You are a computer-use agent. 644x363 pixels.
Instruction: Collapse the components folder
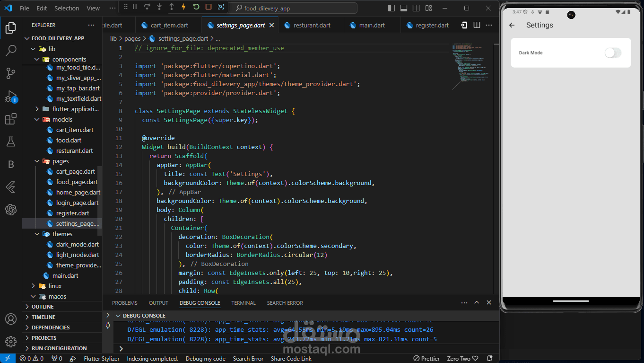37,59
